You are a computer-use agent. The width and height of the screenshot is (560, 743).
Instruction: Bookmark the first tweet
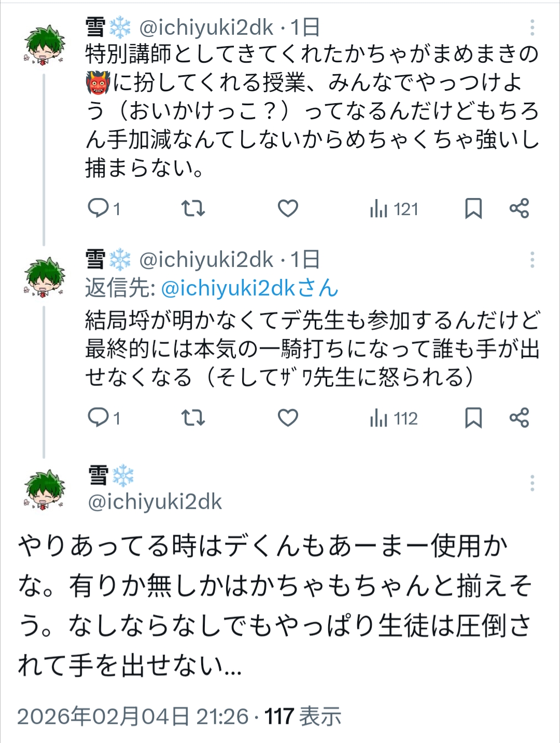[x=473, y=208]
